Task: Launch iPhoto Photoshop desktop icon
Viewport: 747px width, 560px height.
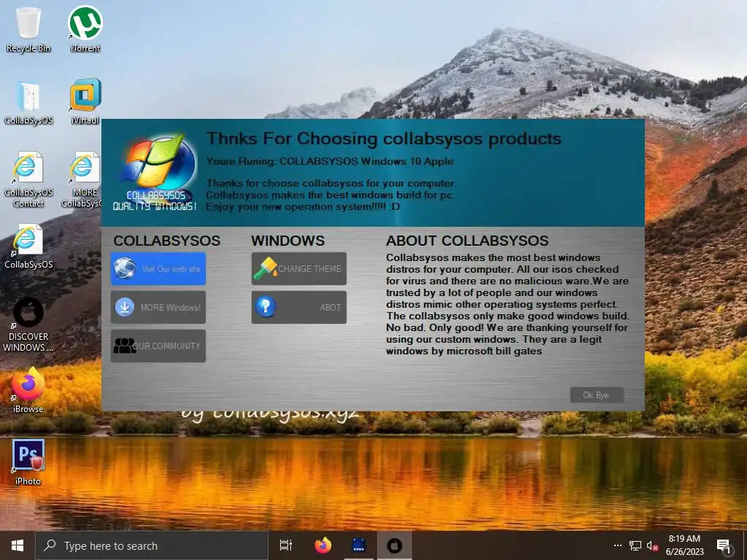Action: (x=28, y=462)
